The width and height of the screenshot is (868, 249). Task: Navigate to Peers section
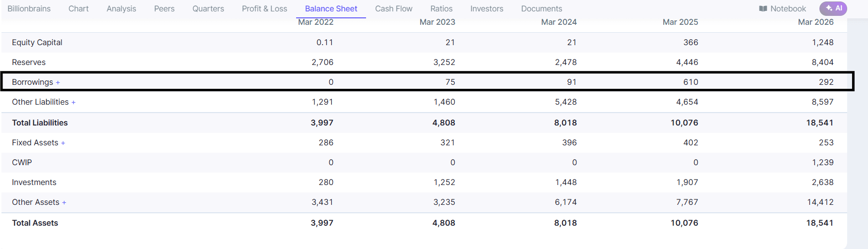(x=164, y=9)
